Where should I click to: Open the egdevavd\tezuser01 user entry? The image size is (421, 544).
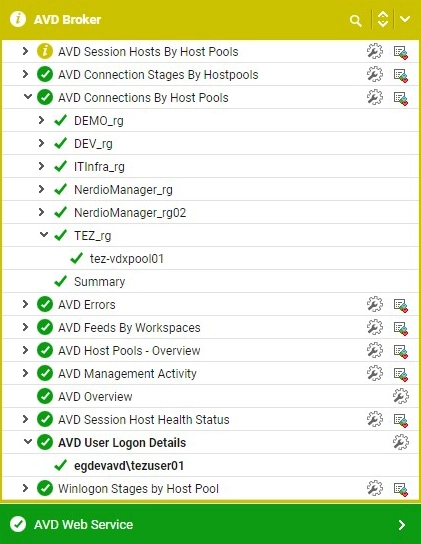click(129, 466)
